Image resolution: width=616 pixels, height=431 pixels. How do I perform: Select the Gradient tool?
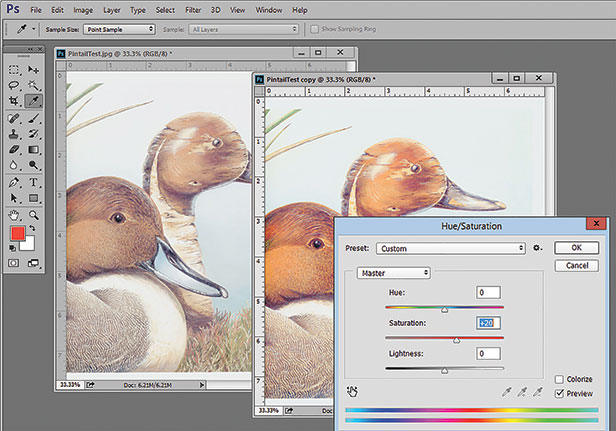33,150
